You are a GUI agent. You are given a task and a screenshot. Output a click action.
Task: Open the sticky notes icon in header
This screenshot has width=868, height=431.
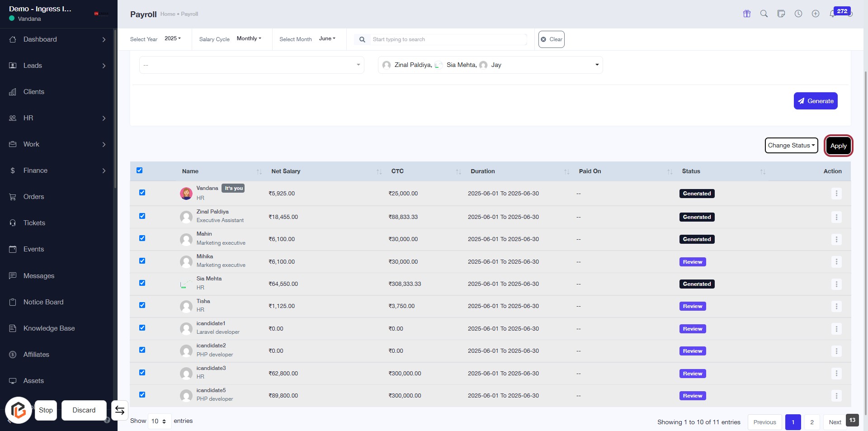781,14
